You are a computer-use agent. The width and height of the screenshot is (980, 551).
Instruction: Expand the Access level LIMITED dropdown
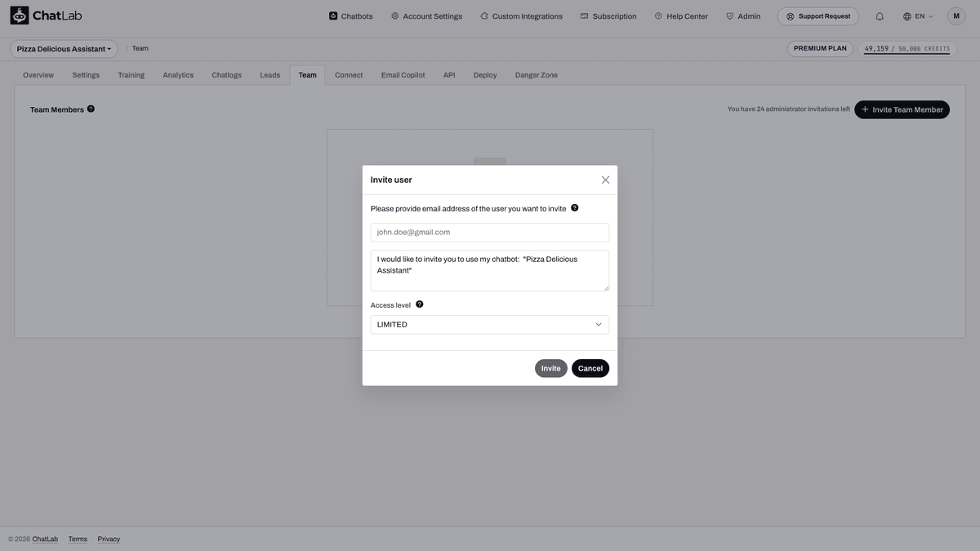tap(490, 325)
